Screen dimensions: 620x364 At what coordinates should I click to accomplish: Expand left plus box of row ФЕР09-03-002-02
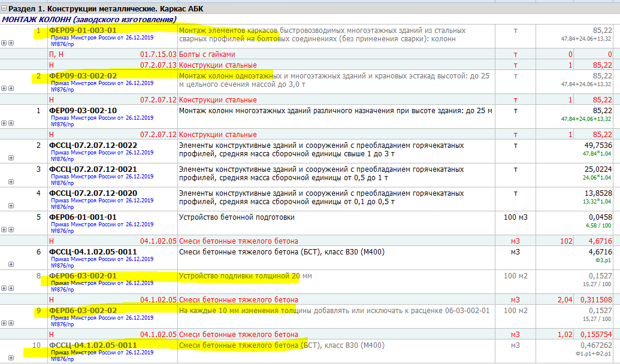pos(4,88)
